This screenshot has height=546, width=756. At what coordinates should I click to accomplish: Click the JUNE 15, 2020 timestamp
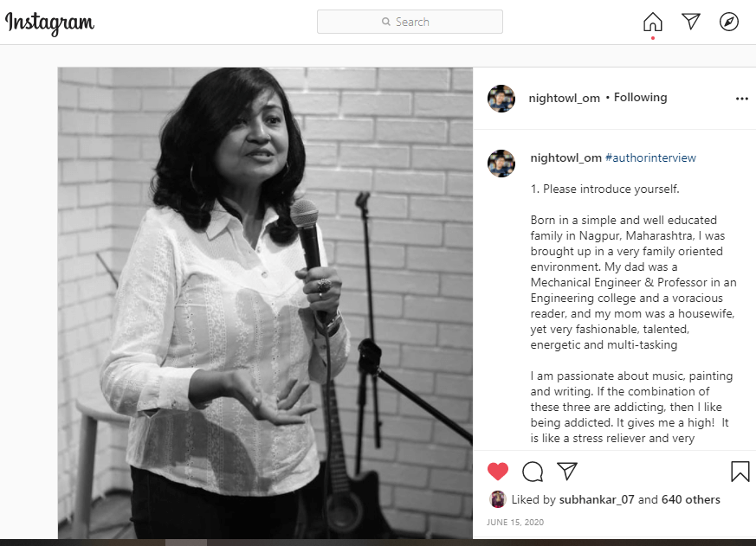pyautogui.click(x=515, y=523)
